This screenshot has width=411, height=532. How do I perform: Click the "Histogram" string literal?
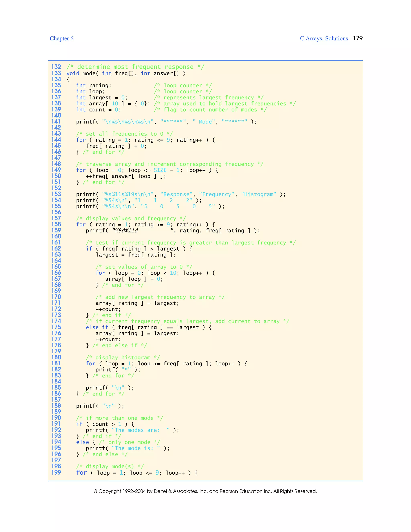point(258,194)
